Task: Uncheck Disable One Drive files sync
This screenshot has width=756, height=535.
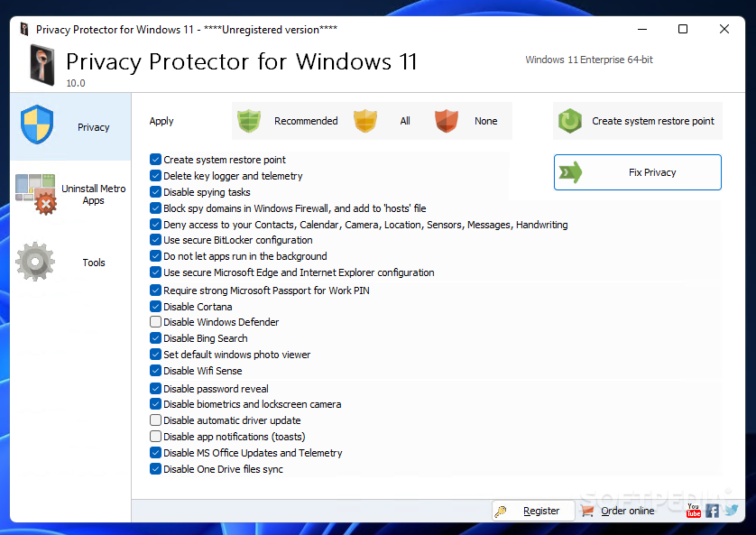Action: 156,469
